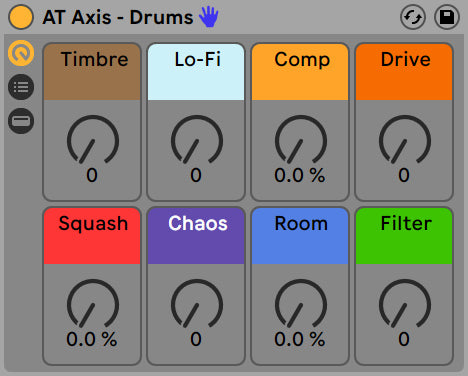The image size is (468, 376).
Task: Select the brown Timbre macro header
Action: point(92,72)
